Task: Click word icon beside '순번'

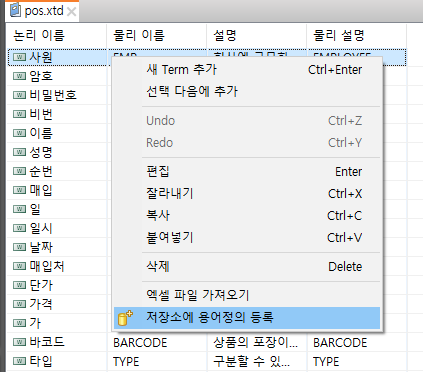Action: point(19,171)
